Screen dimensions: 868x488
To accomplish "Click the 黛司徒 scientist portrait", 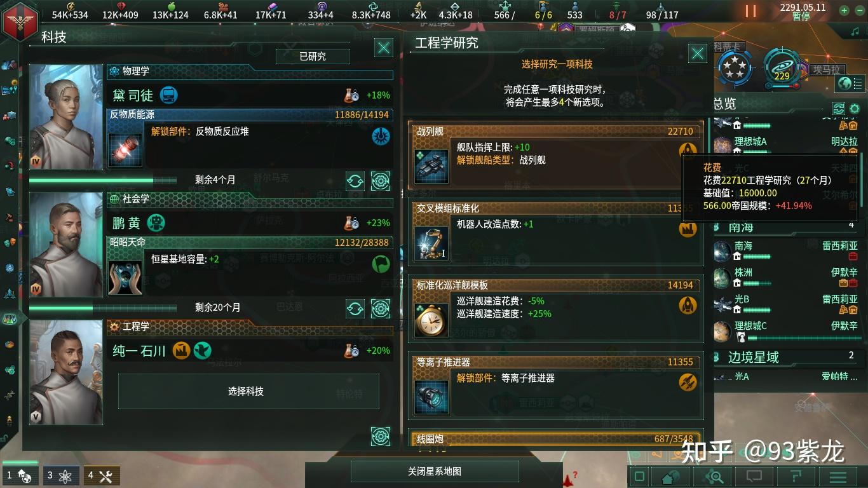I will (x=66, y=117).
